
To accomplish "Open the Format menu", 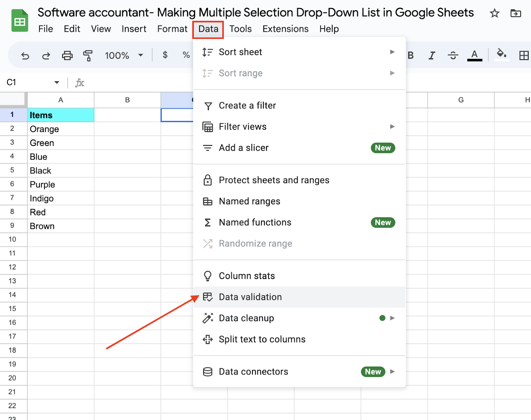I will [x=172, y=29].
